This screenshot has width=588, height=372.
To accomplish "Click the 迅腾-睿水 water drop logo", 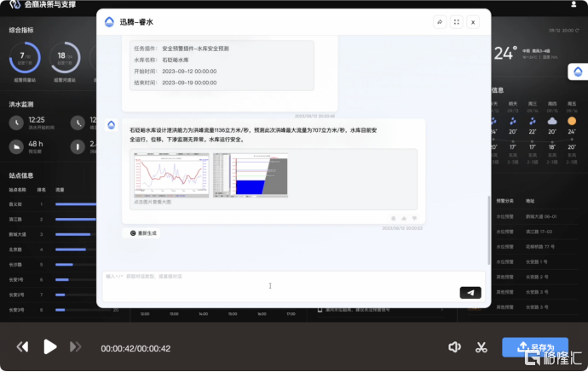I will 109,22.
